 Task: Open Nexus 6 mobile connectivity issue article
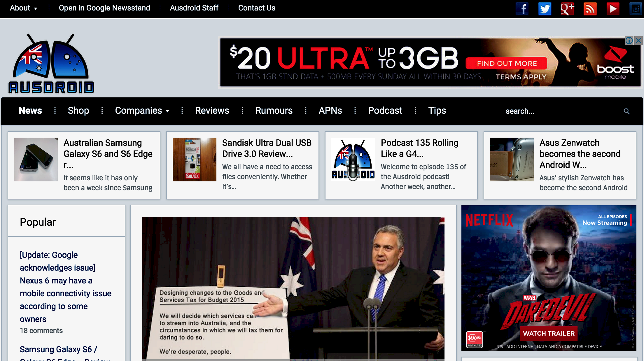click(x=66, y=287)
